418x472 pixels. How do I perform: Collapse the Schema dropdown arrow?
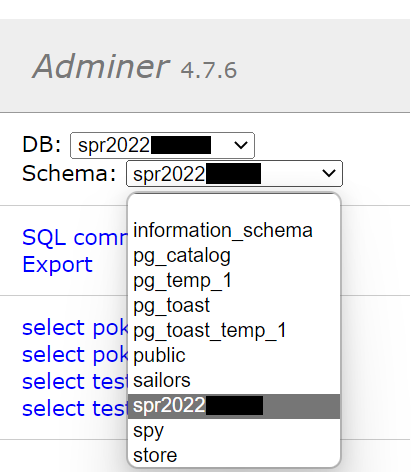pyautogui.click(x=329, y=173)
